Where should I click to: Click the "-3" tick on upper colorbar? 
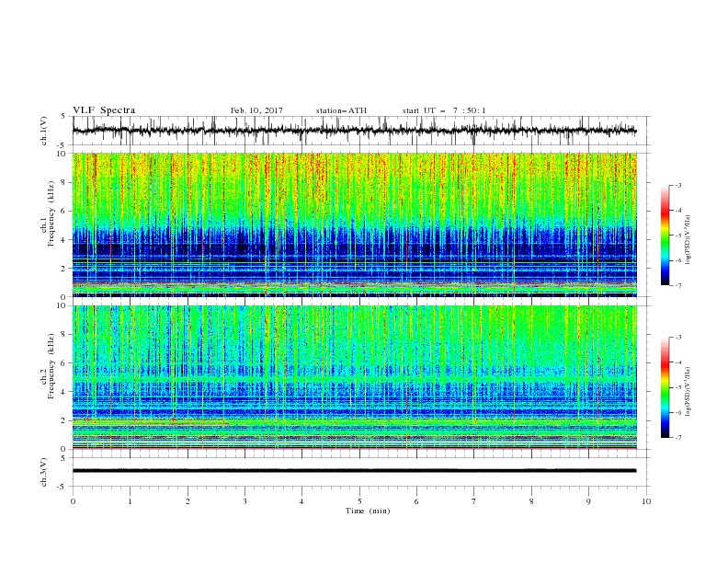tap(677, 185)
